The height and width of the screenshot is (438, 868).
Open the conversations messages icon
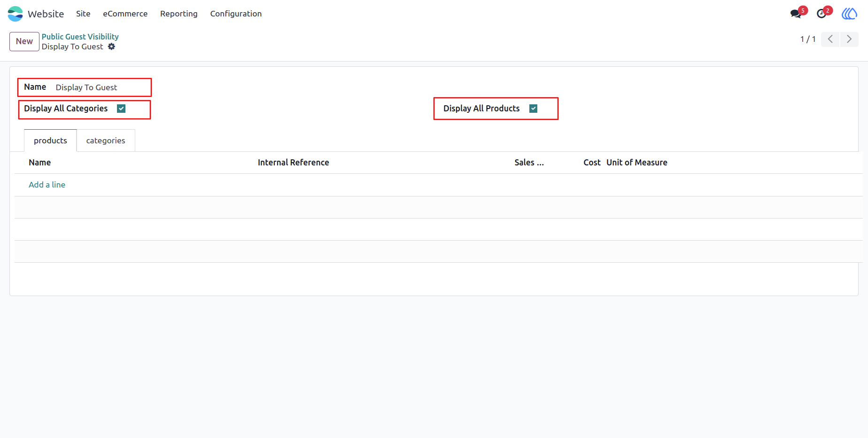(x=796, y=14)
